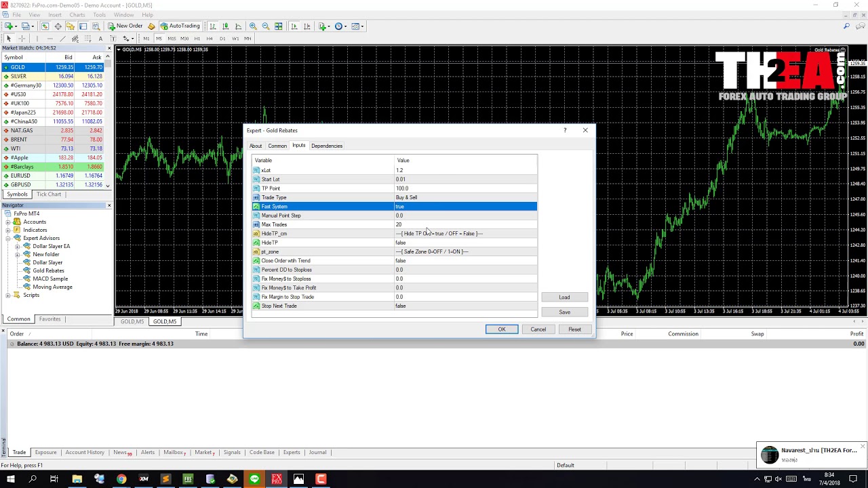Viewport: 868px width, 488px height.
Task: Toggle the Market Watch panel icon
Action: pos(45,26)
